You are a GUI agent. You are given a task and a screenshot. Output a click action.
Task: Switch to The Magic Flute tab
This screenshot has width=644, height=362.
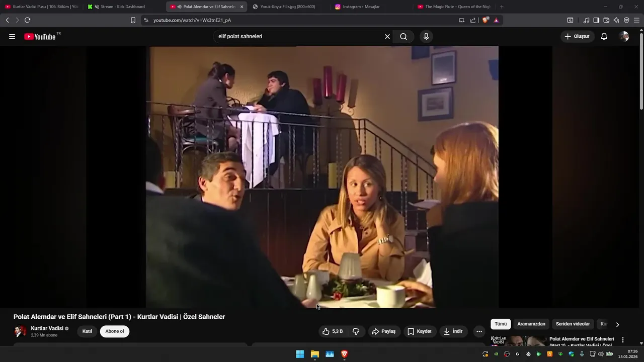[x=454, y=7]
